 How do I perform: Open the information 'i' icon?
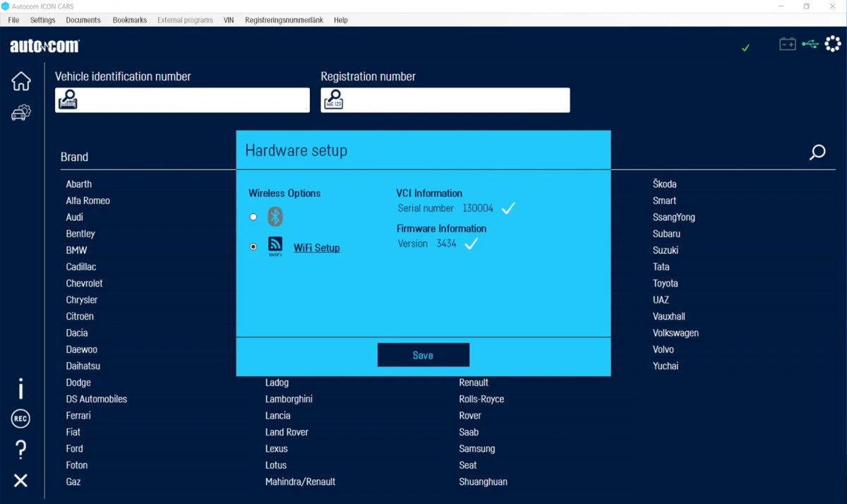tap(21, 388)
